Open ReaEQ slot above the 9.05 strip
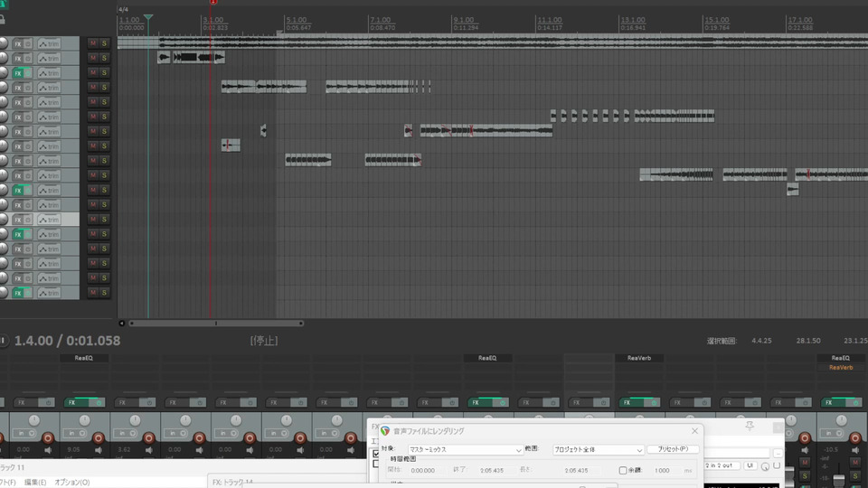The image size is (868, 488). click(x=84, y=358)
